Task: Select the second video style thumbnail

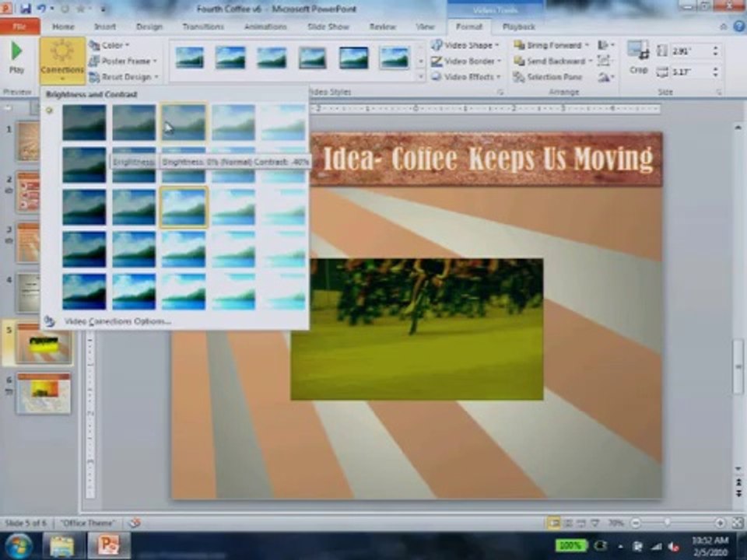Action: [230, 58]
